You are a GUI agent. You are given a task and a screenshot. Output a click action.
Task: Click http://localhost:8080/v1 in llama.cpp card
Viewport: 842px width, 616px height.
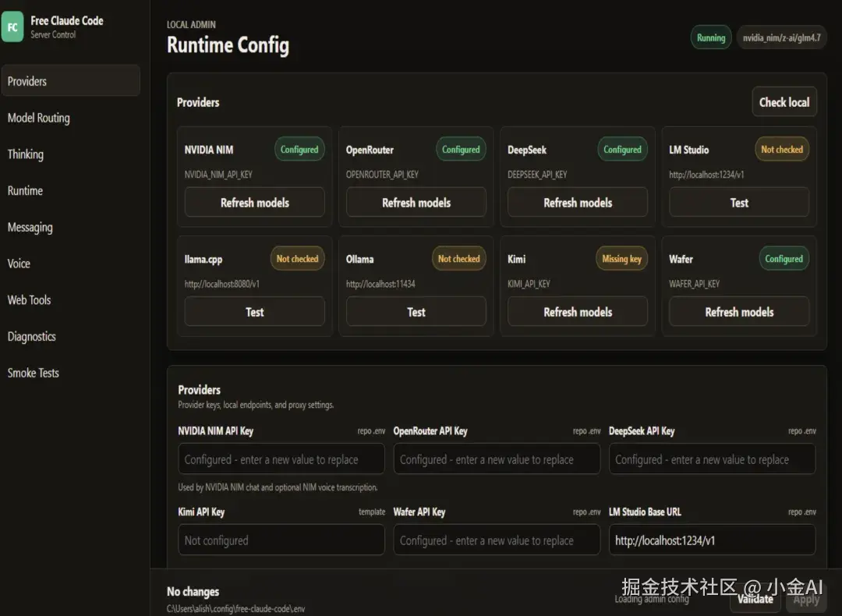pyautogui.click(x=221, y=284)
